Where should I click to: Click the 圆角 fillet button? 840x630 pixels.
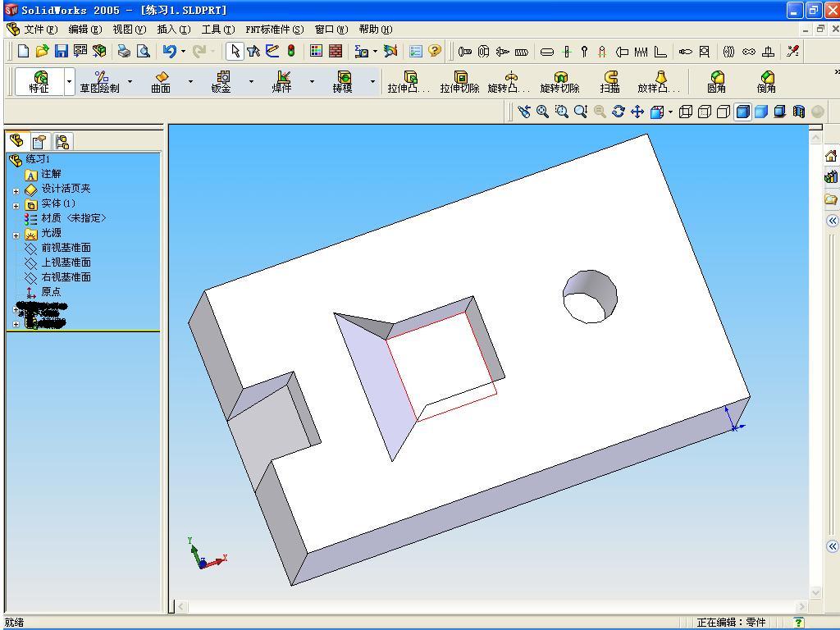pyautogui.click(x=716, y=81)
